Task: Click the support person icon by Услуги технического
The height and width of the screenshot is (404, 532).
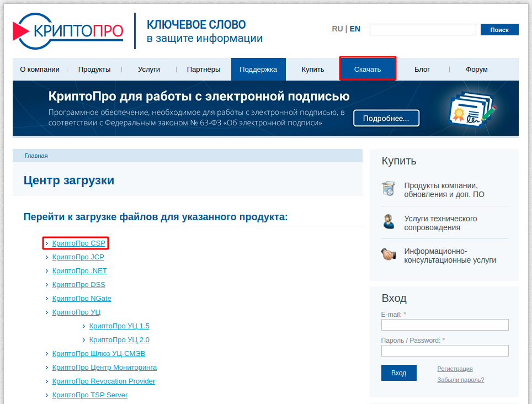Action: click(389, 221)
